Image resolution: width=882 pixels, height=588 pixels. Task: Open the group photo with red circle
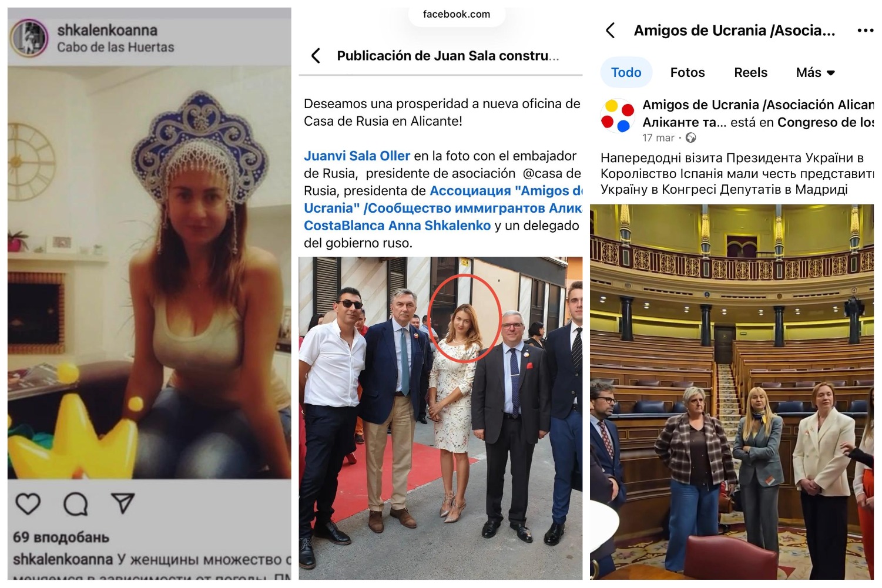[x=441, y=418]
